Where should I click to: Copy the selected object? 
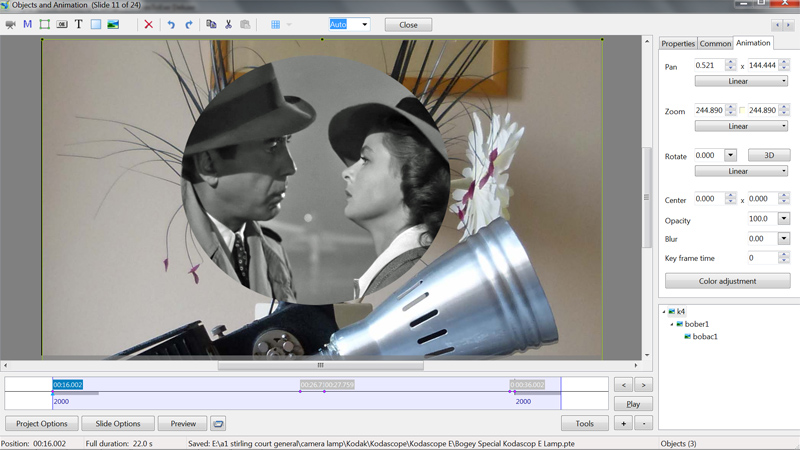coord(211,24)
